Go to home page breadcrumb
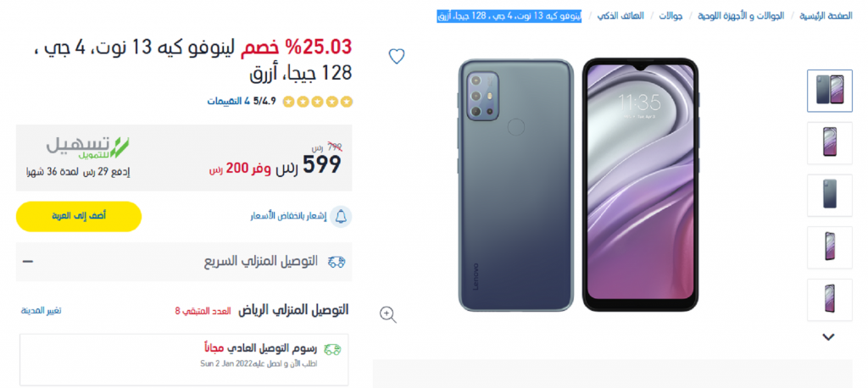Screen dimensions: 868x388 tap(826, 16)
